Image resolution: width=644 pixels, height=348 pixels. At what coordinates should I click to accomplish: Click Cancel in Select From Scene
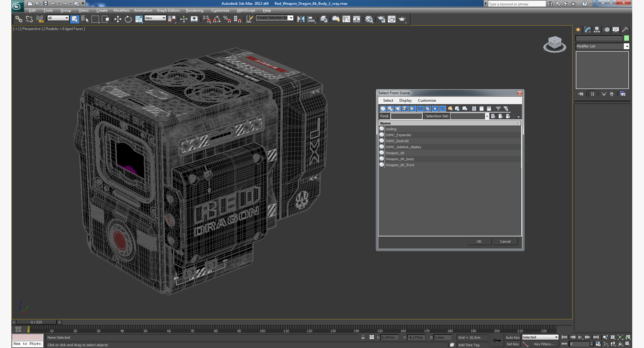[505, 241]
